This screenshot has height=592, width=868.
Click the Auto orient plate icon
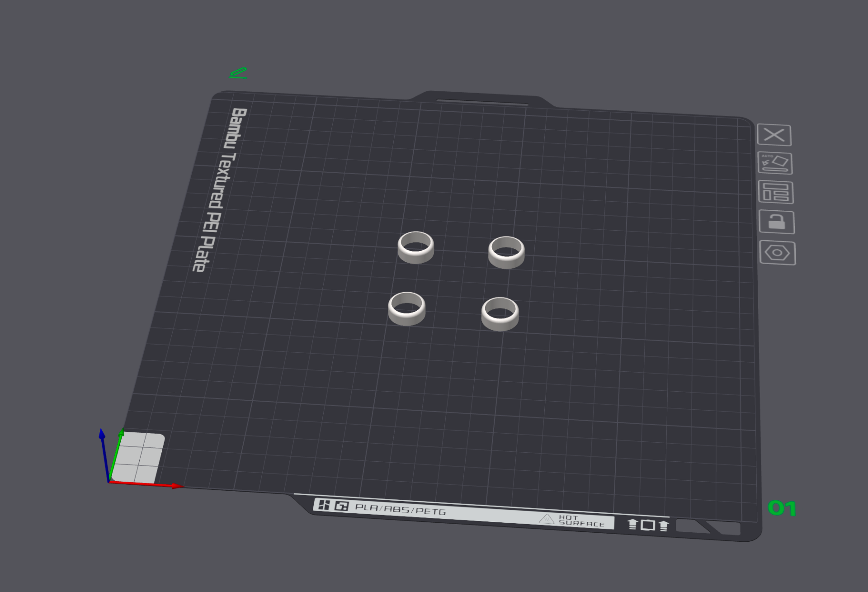click(775, 163)
